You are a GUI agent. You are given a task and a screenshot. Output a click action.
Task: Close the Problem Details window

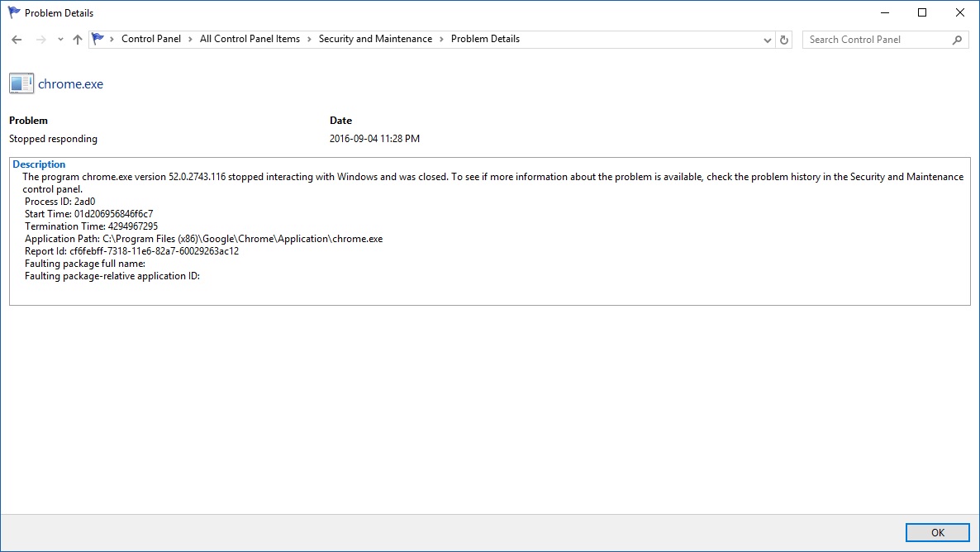point(960,12)
